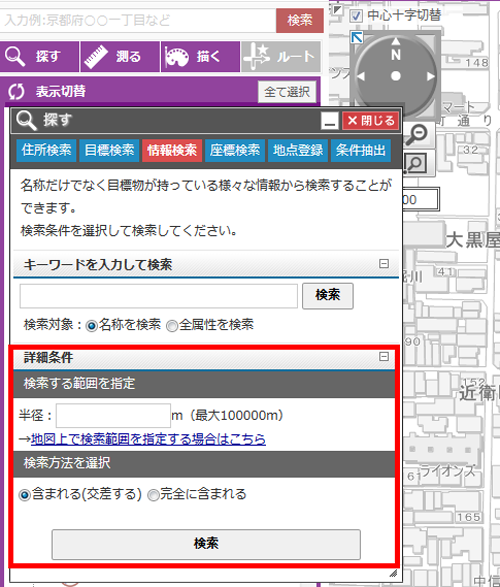Open the 描く draw palette tool
The image size is (500, 587).
click(201, 57)
